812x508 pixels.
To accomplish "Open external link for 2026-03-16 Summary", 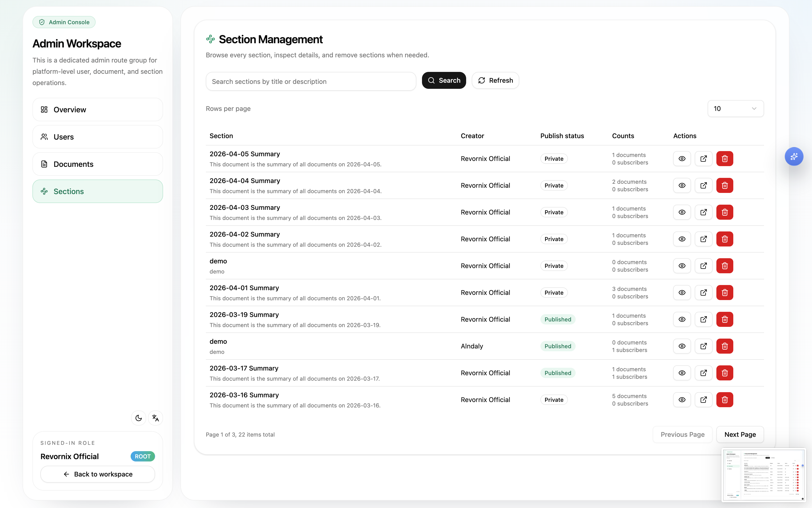I will [703, 400].
